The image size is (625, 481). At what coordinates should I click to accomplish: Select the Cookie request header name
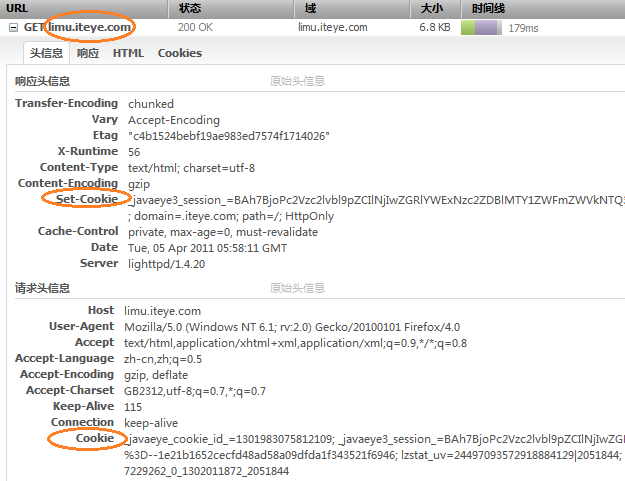click(x=95, y=438)
